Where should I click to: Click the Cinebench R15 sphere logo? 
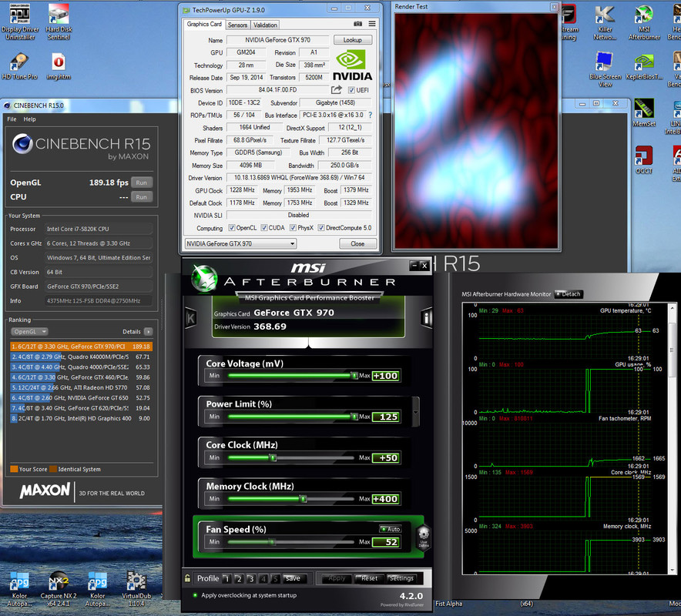(22, 144)
